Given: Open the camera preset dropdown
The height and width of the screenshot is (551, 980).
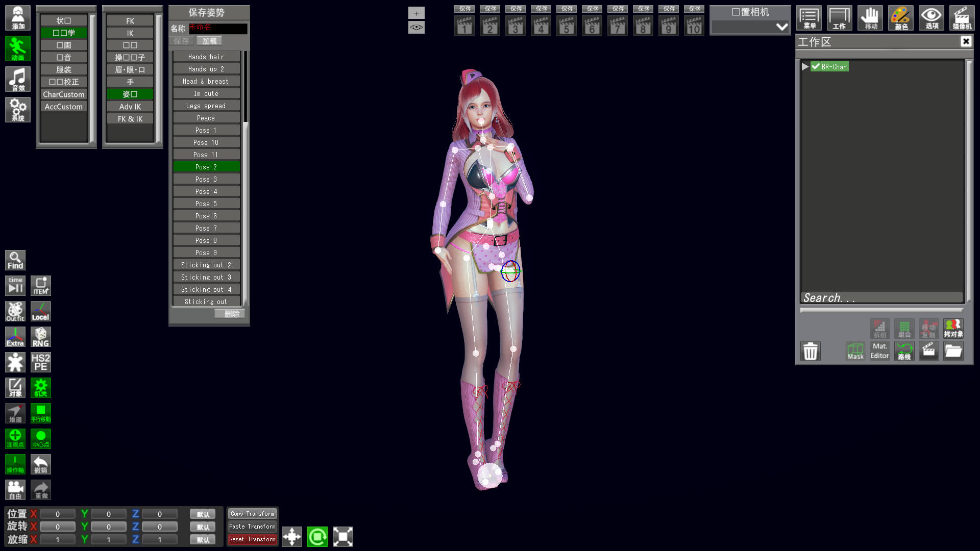Looking at the screenshot, I should pyautogui.click(x=750, y=27).
